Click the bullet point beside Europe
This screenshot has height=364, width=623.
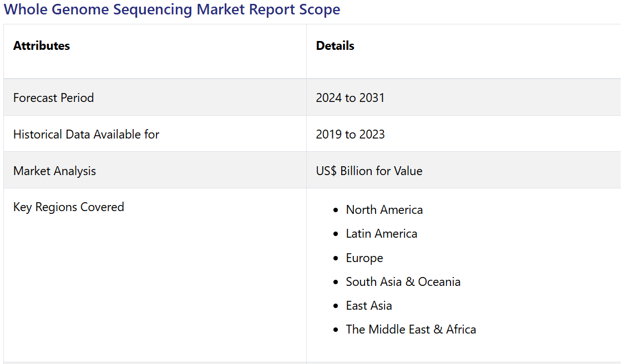[336, 259]
